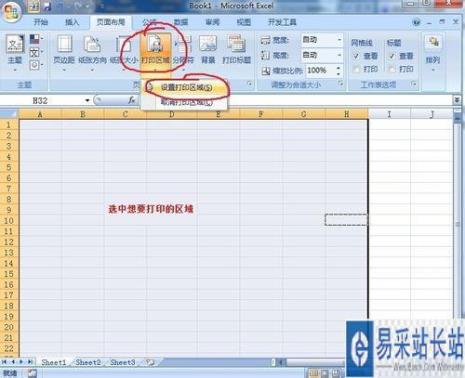The width and height of the screenshot is (465, 378).
Task: Open 工作表选项 group dialog launcher
Action: coord(414,84)
